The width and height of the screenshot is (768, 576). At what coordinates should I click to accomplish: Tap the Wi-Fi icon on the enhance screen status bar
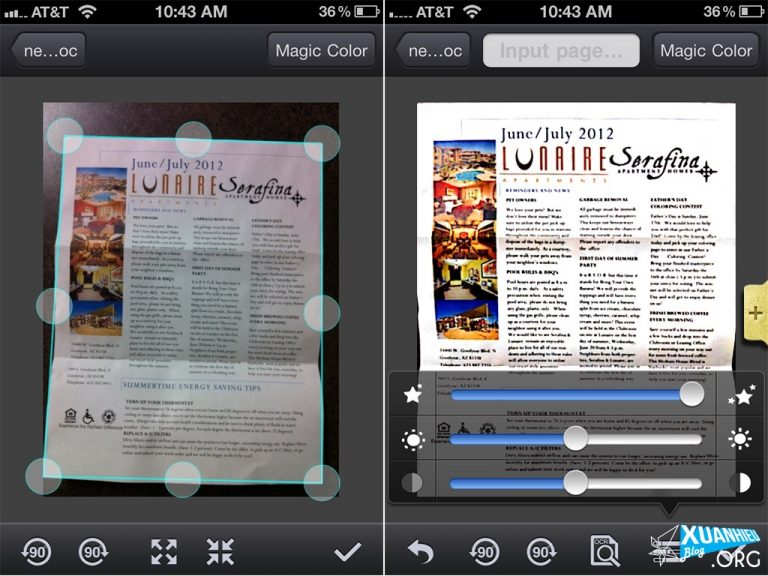pos(472,11)
